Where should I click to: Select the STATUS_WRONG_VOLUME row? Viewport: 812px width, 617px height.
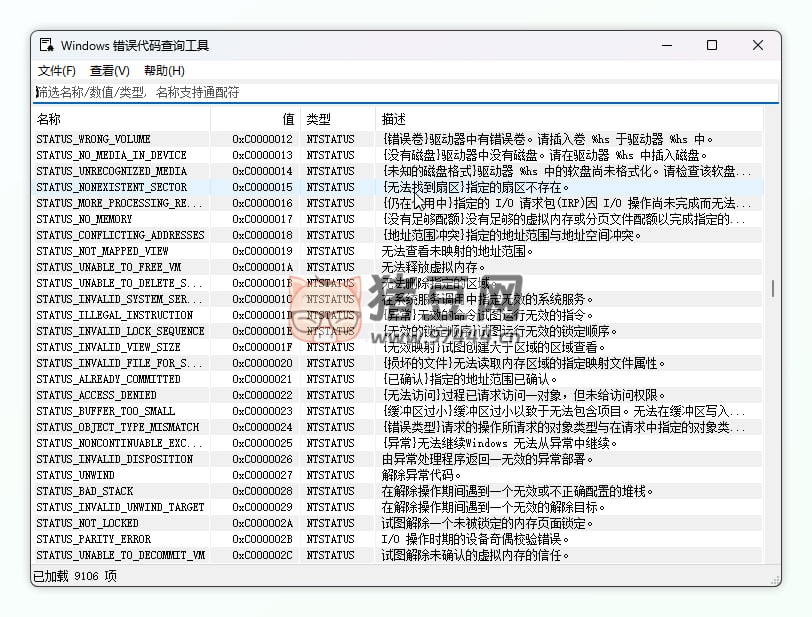(94, 139)
